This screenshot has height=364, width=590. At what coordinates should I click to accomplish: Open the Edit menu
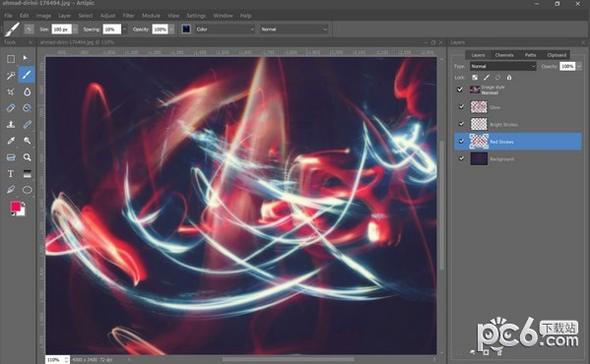click(x=24, y=16)
